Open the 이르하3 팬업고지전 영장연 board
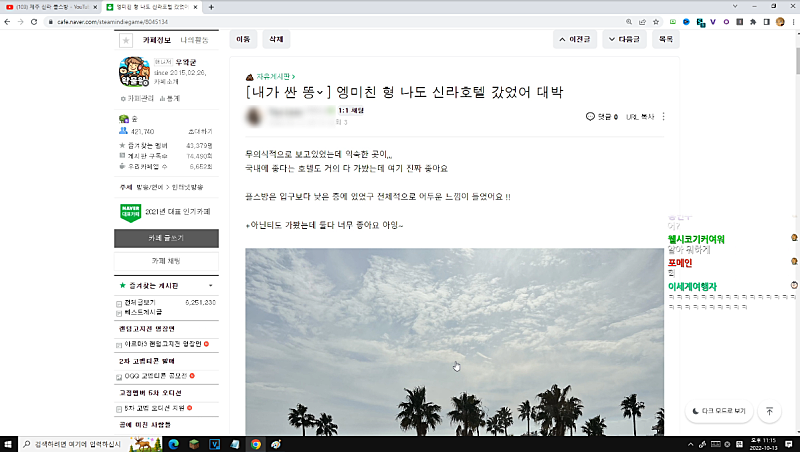 point(163,344)
